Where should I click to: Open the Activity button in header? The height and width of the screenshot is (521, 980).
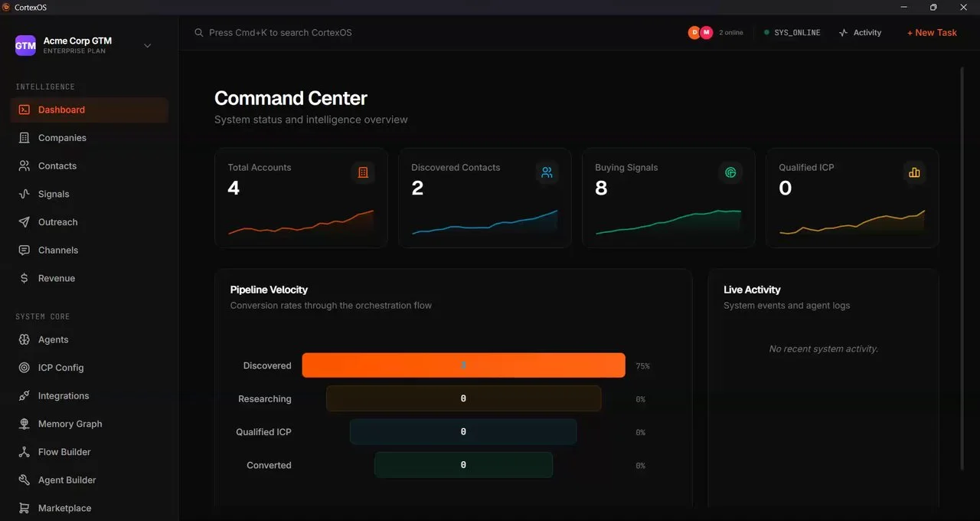point(860,33)
